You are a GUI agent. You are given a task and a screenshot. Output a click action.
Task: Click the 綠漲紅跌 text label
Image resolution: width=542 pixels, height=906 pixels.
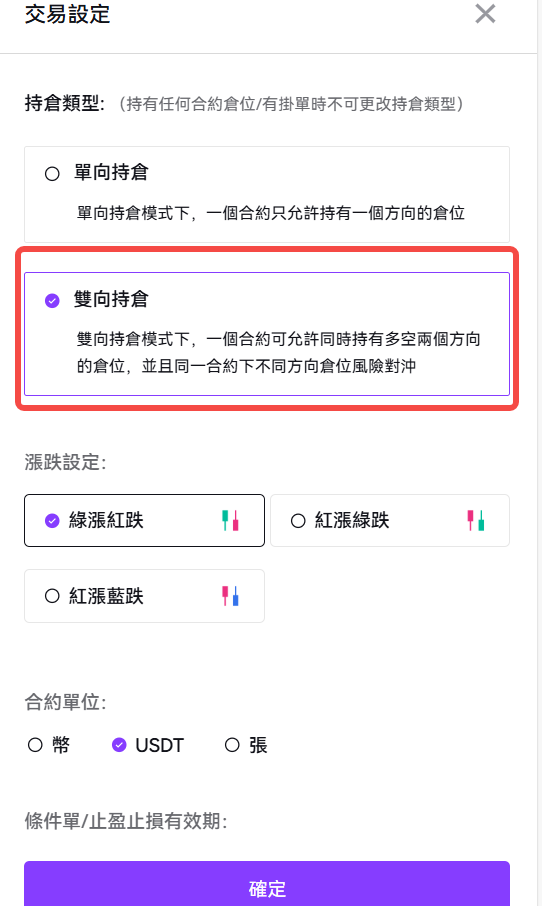106,520
